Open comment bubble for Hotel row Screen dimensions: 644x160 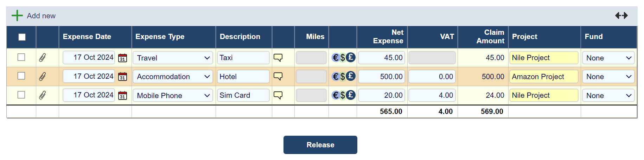click(x=278, y=76)
